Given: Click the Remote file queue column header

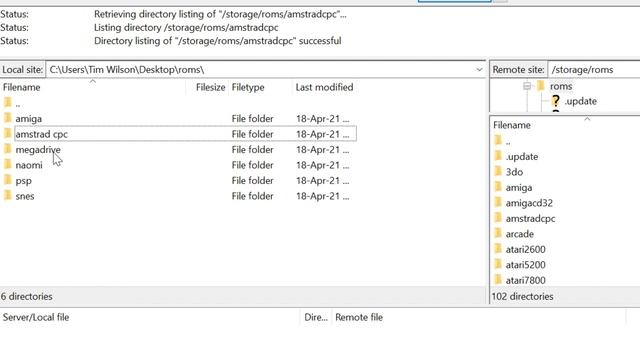Looking at the screenshot, I should pyautogui.click(x=359, y=318).
